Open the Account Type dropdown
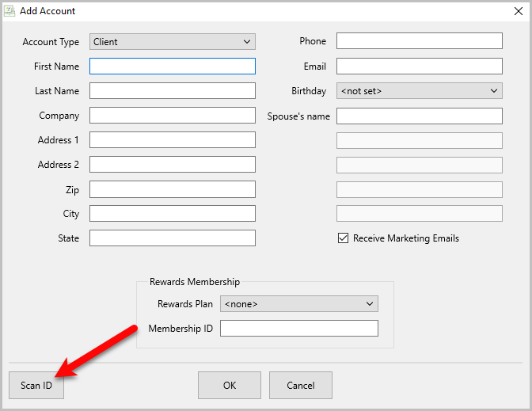532x411 pixels. click(173, 42)
